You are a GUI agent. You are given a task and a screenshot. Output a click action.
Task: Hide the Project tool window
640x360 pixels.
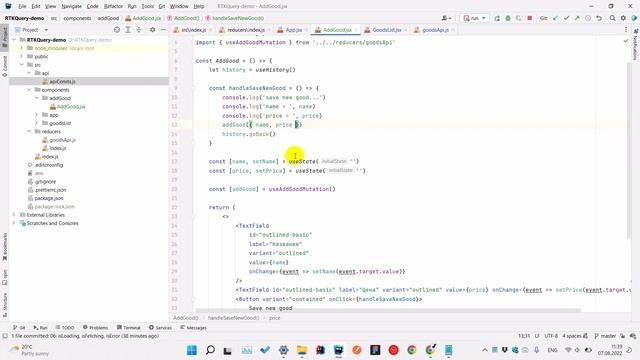click(x=163, y=30)
